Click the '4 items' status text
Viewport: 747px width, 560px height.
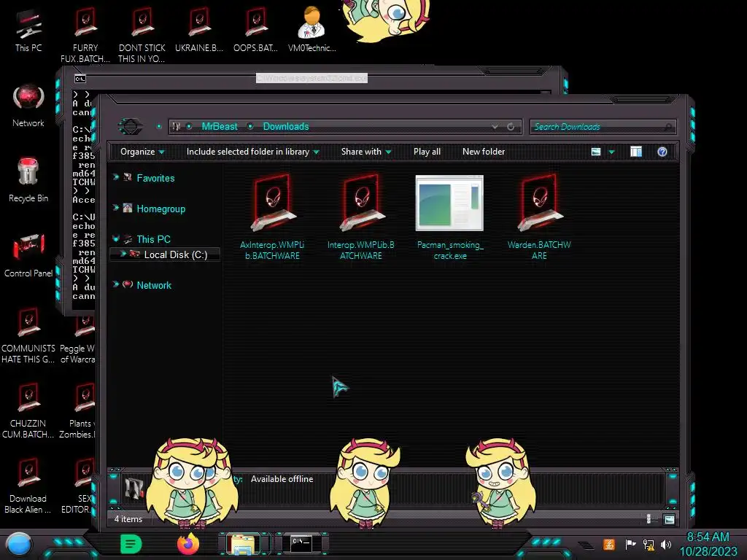tap(128, 519)
